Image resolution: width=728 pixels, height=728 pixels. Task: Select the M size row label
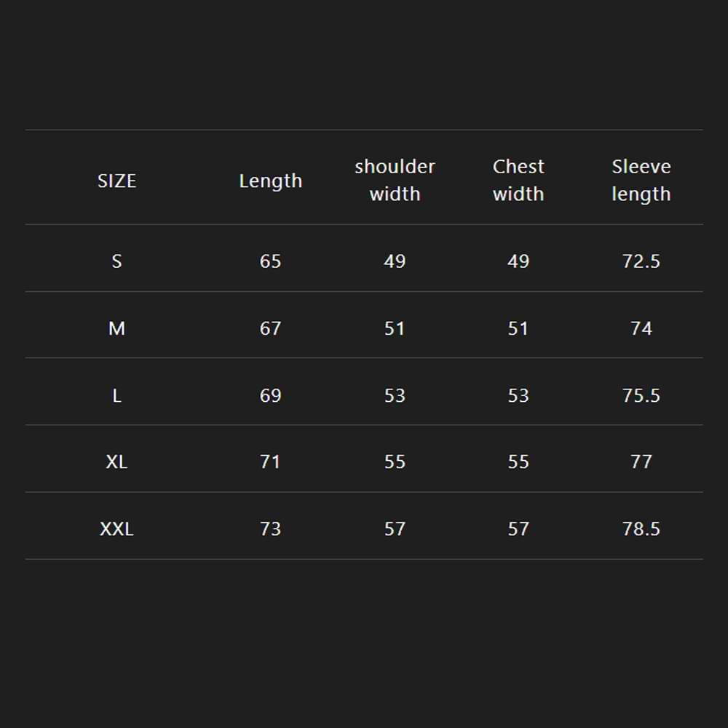tap(116, 328)
